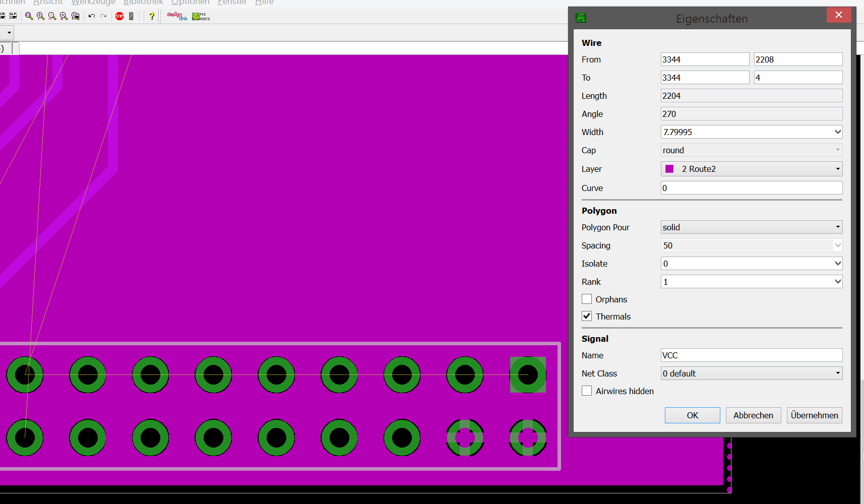Open the Fenster menu
Image resolution: width=864 pixels, height=504 pixels.
point(232,2)
